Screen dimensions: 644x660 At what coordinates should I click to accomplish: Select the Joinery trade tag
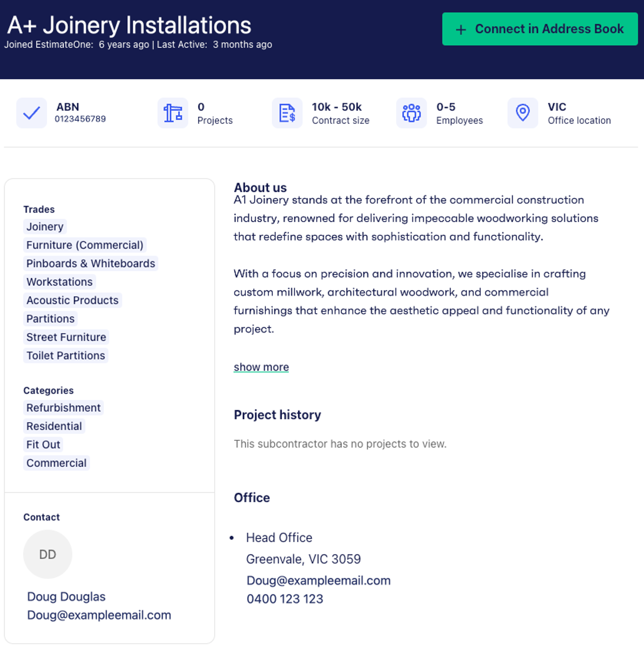tap(45, 227)
